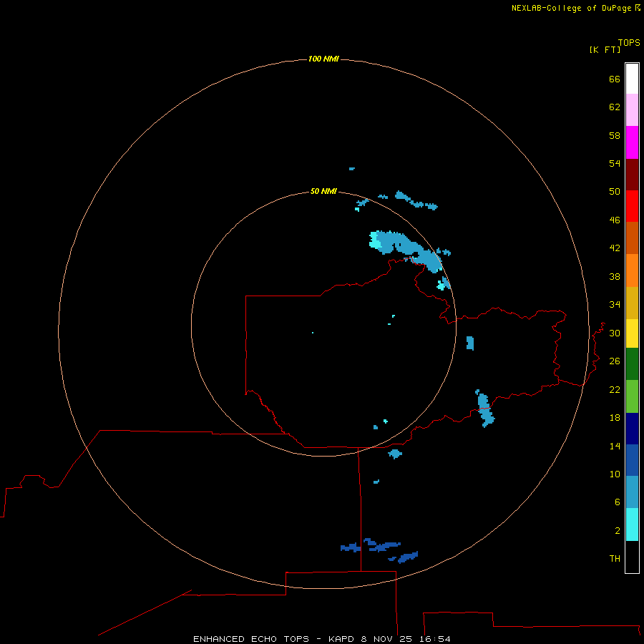
Task: Click the magenta legend swatch
Action: pos(632,142)
